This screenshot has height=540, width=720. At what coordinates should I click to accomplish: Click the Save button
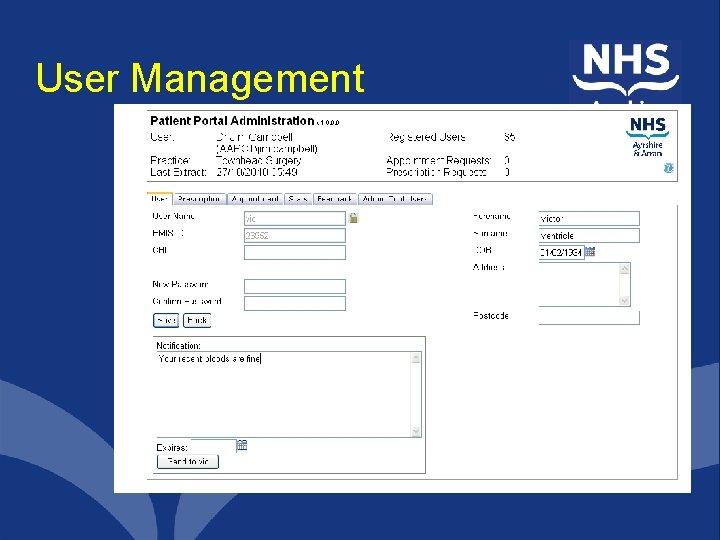(166, 320)
